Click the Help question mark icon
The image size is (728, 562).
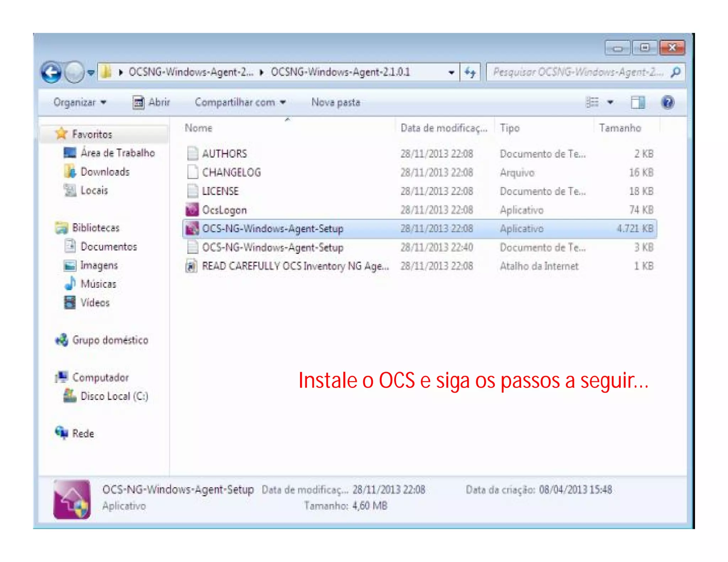668,102
